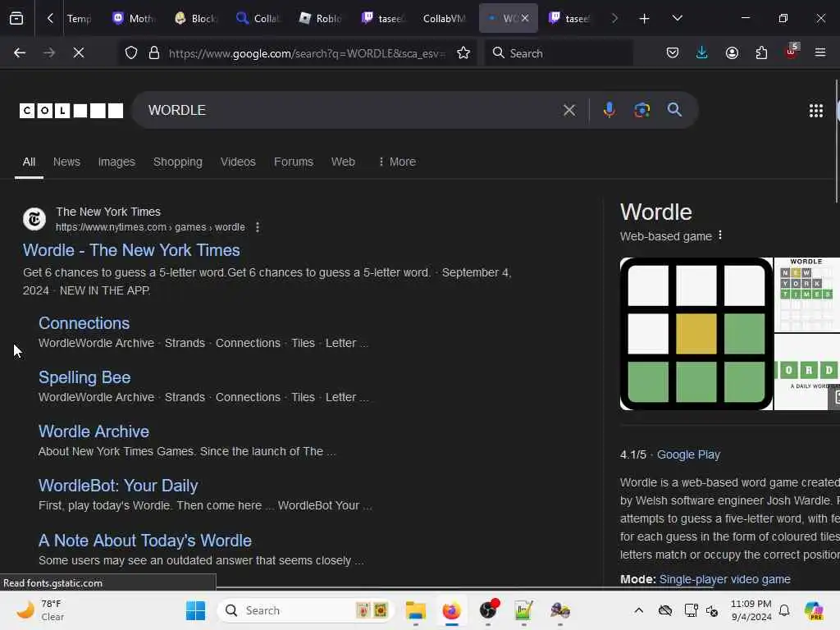Open the Downloads panel
The width and height of the screenshot is (840, 630).
(702, 53)
